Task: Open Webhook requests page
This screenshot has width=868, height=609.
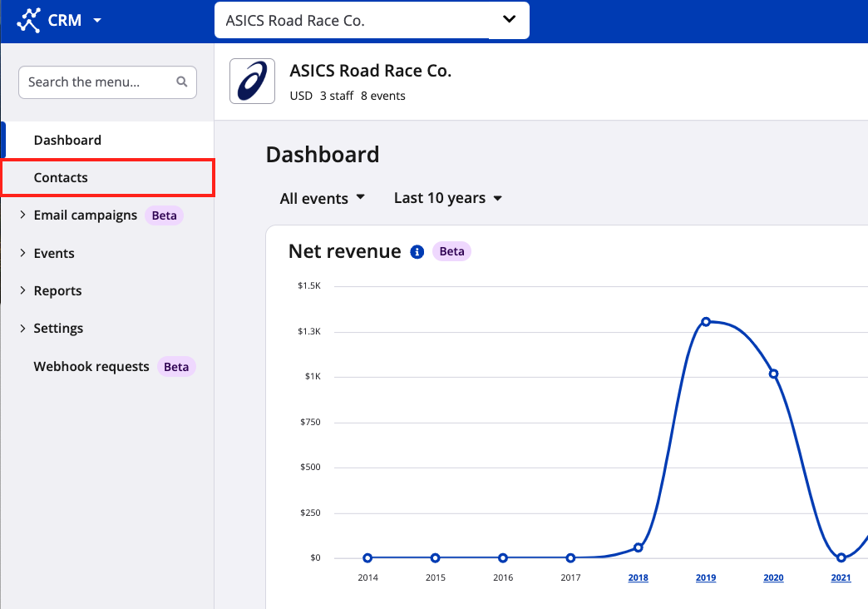Action: pos(91,366)
